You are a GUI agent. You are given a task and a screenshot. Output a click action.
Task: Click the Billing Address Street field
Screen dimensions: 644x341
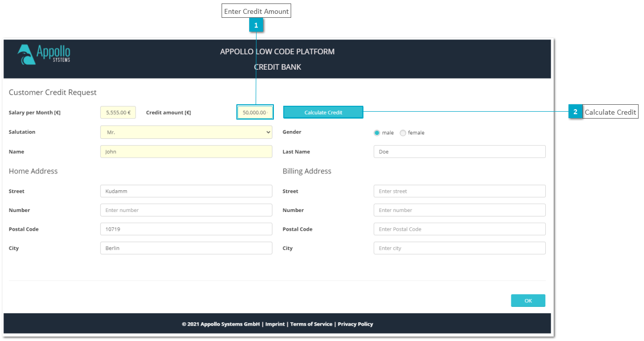[x=459, y=191]
